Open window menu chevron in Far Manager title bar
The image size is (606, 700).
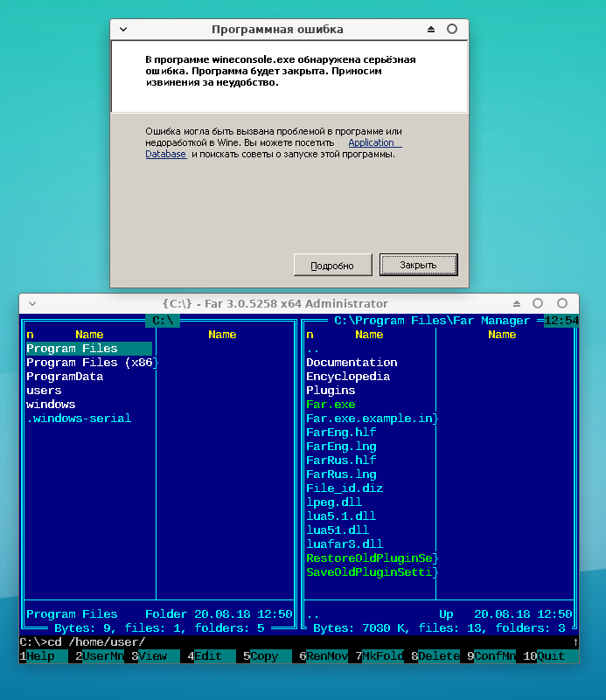pos(32,303)
